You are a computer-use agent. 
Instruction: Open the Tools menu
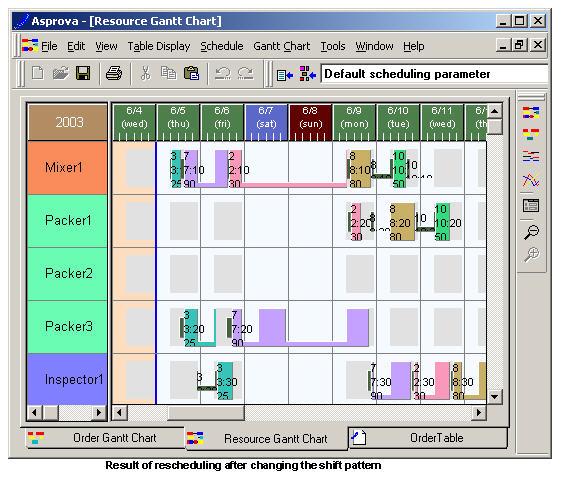point(333,46)
